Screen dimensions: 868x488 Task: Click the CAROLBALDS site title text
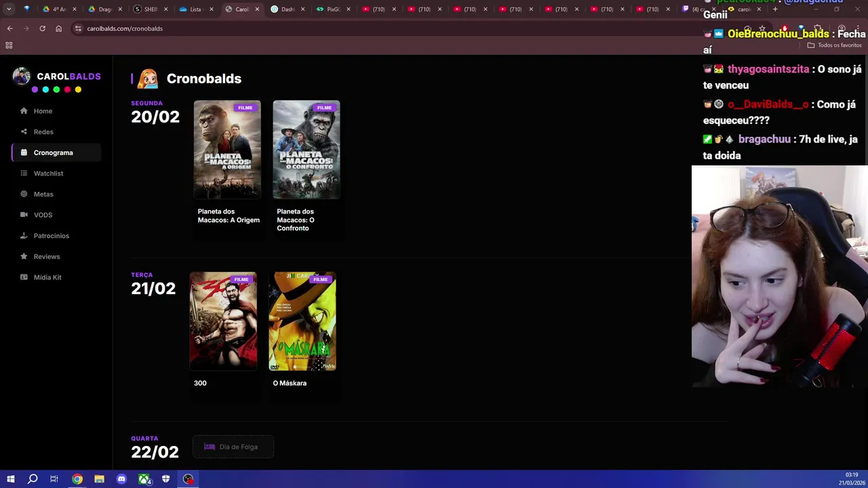click(68, 77)
